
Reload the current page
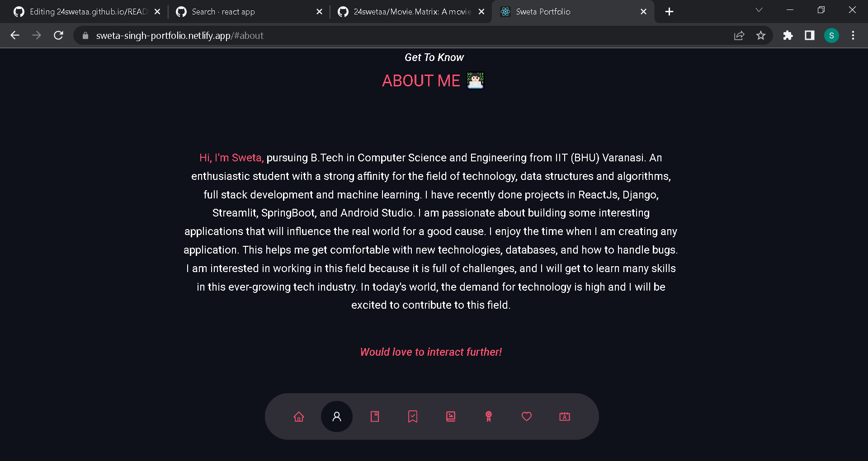click(x=58, y=35)
